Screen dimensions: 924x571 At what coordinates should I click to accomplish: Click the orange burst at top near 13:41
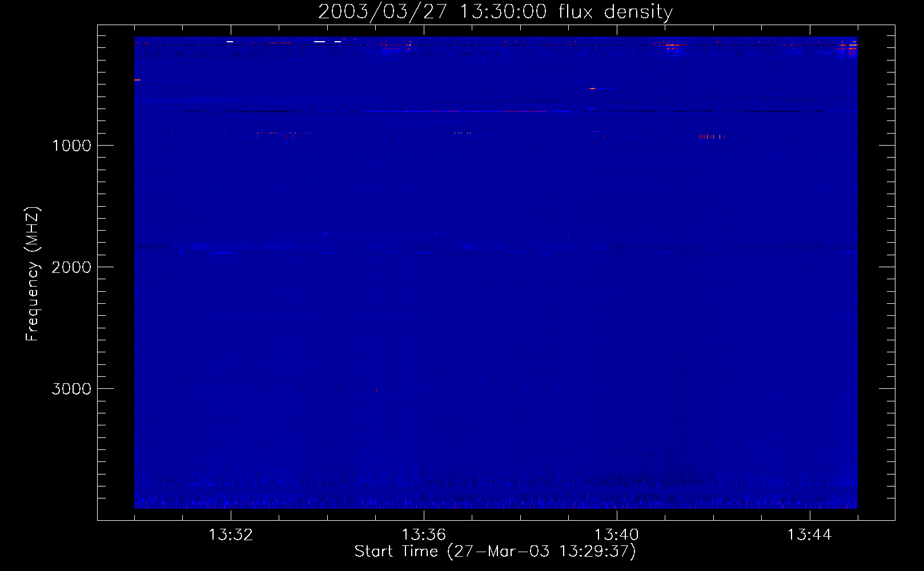pyautogui.click(x=674, y=45)
